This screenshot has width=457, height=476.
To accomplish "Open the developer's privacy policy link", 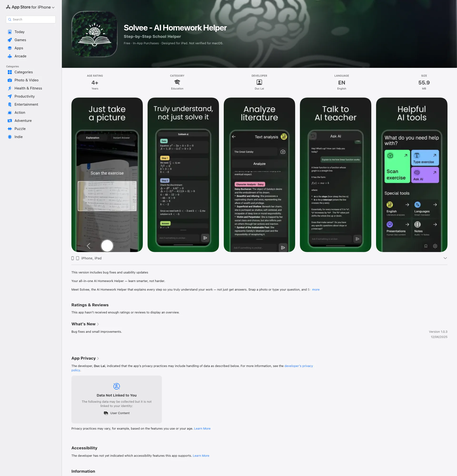I will pos(298,366).
